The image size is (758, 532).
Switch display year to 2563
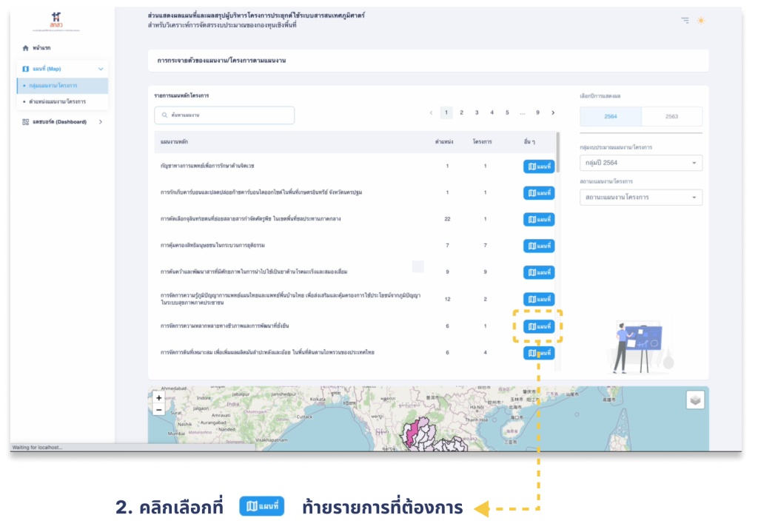pyautogui.click(x=671, y=116)
